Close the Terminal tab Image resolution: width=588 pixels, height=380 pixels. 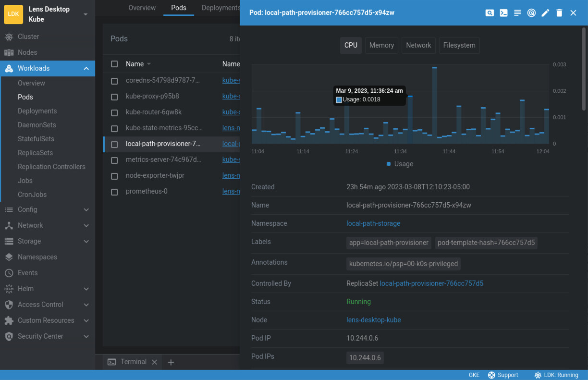[x=154, y=362]
